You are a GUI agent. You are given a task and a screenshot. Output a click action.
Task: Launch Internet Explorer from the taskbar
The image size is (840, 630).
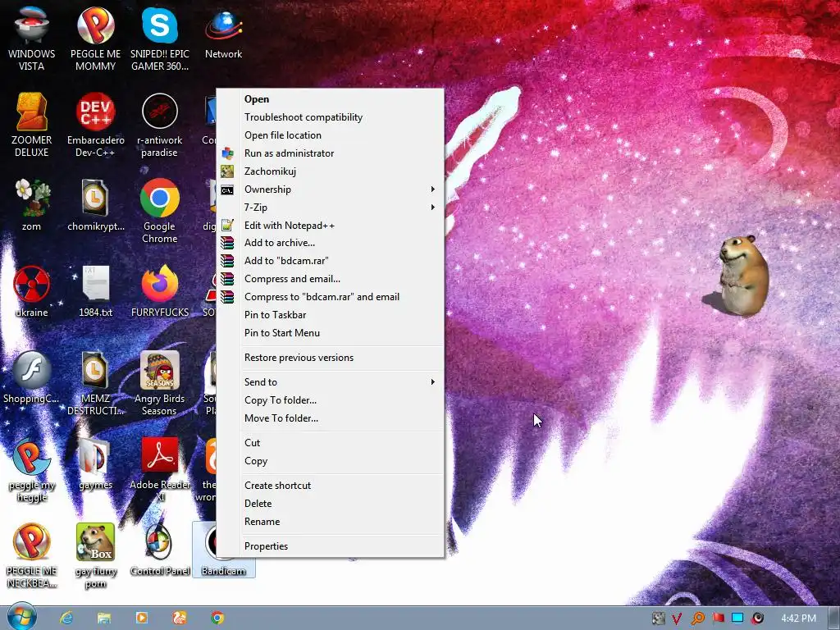pos(66,618)
